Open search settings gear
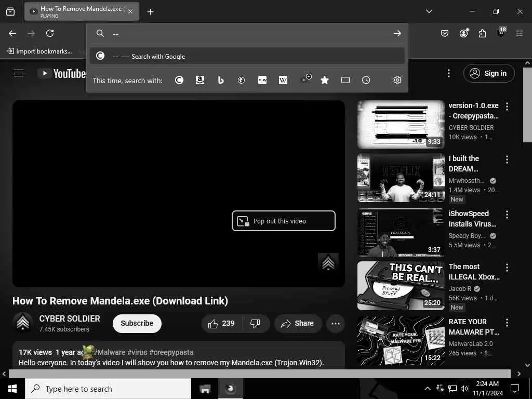 pos(397,80)
